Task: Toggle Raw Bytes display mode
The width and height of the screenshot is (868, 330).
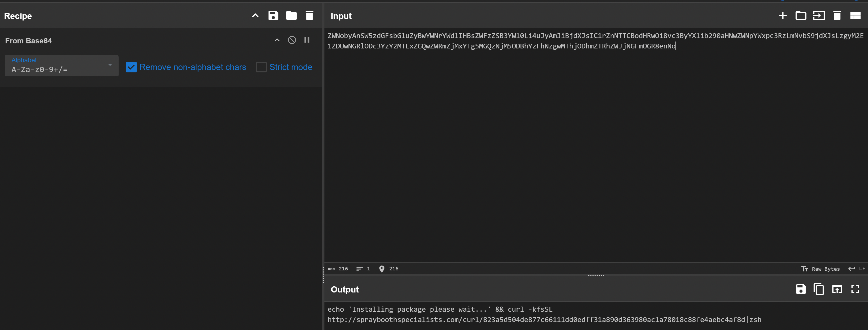Action: click(x=820, y=269)
